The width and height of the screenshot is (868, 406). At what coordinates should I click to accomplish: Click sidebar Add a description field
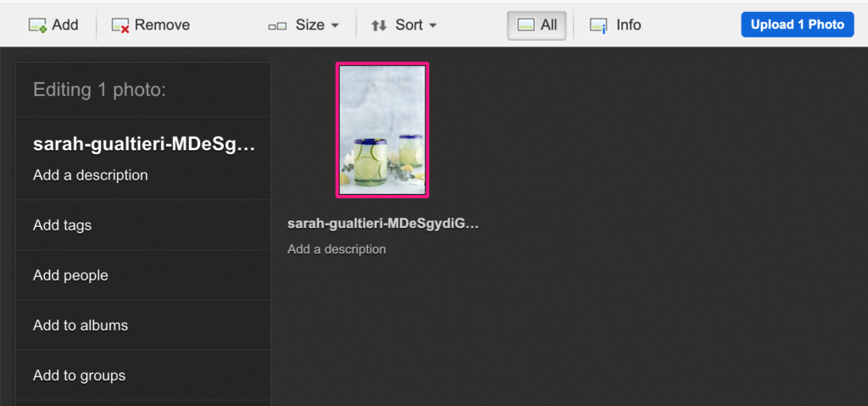(90, 175)
